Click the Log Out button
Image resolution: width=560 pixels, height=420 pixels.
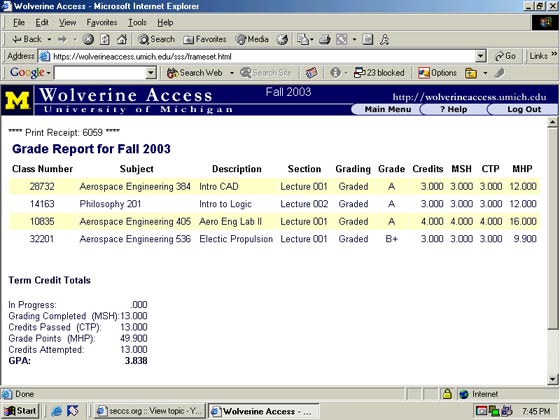tap(524, 110)
